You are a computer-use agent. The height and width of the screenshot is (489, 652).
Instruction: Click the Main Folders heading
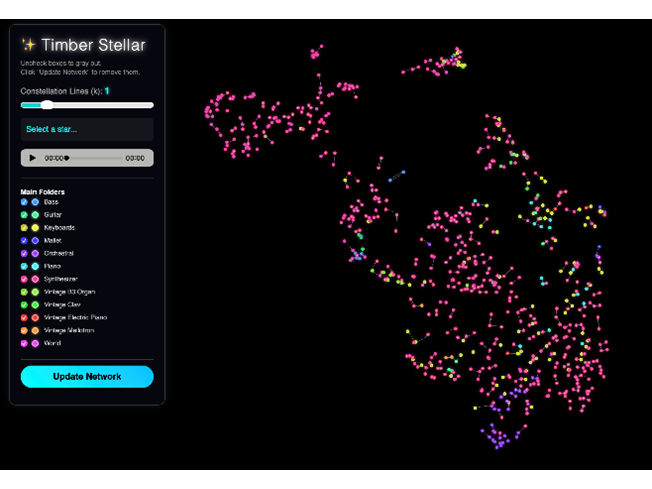pyautogui.click(x=42, y=190)
